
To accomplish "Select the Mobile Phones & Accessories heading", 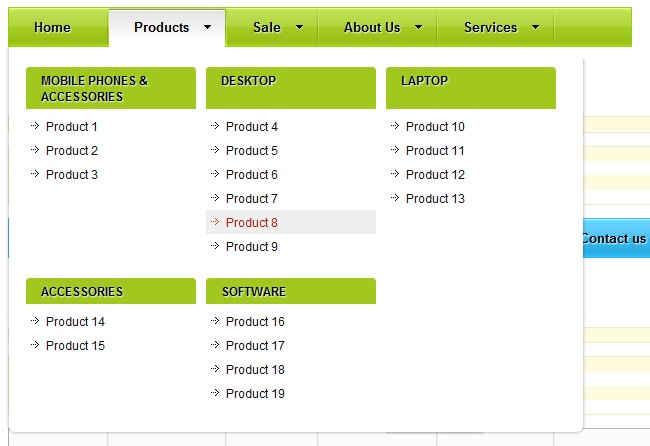I will 94,88.
